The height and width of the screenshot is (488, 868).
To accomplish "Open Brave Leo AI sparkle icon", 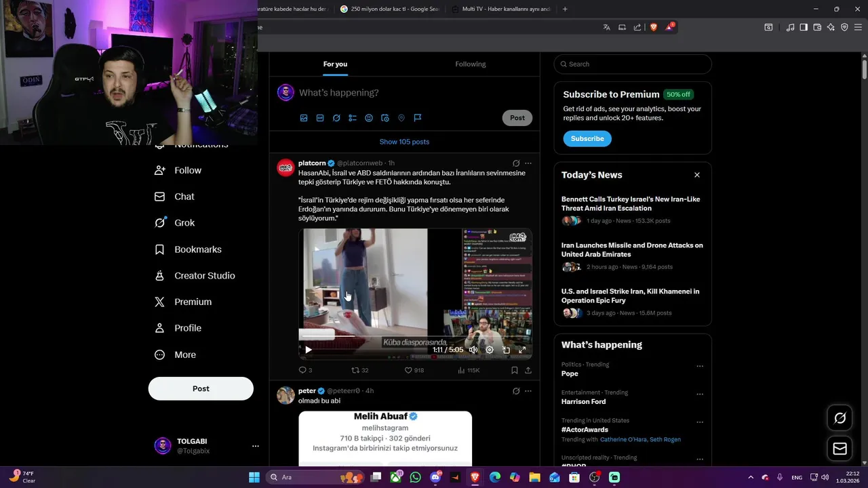I will click(831, 27).
